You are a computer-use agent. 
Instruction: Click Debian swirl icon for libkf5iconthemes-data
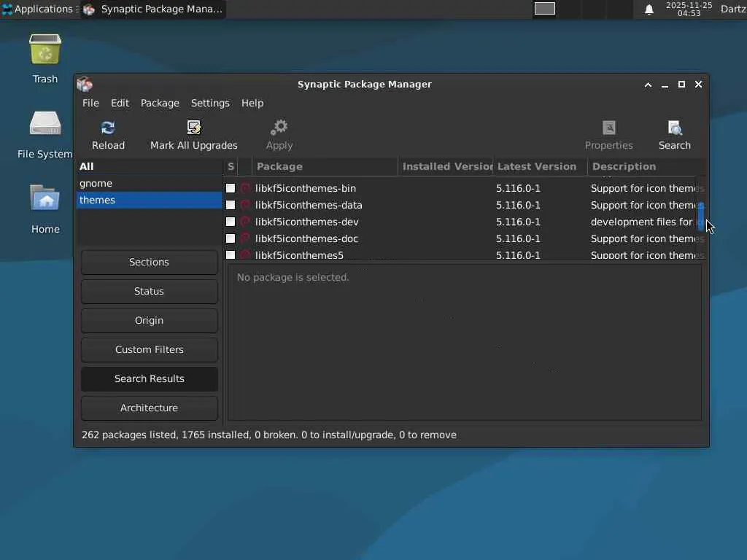tap(245, 205)
